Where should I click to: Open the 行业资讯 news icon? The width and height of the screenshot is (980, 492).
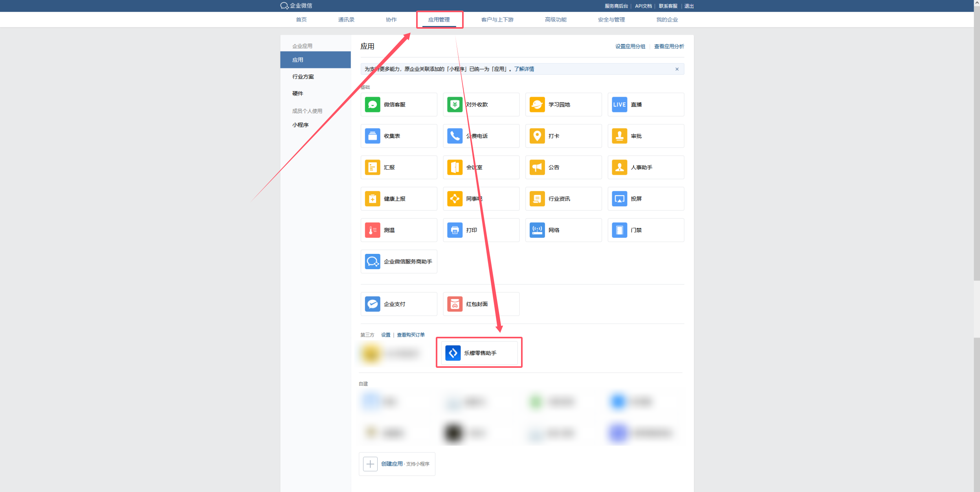coord(537,199)
